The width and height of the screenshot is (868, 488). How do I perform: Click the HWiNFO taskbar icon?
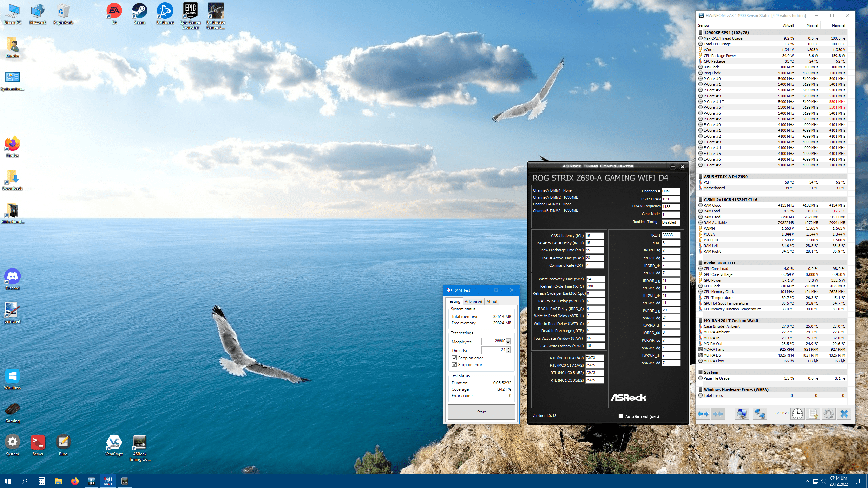tap(92, 481)
